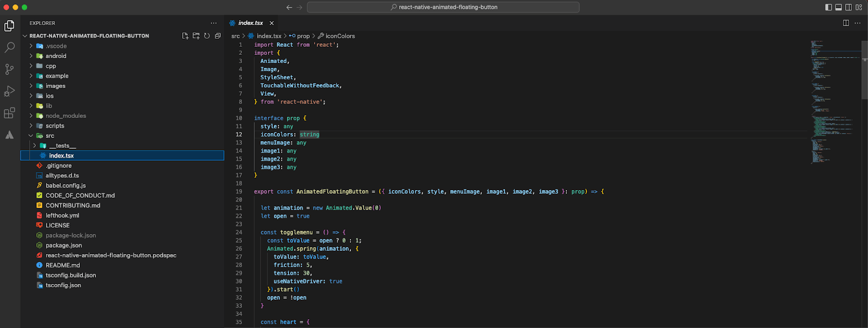The height and width of the screenshot is (328, 868).
Task: Click the New Folder icon in Explorer
Action: click(x=196, y=36)
